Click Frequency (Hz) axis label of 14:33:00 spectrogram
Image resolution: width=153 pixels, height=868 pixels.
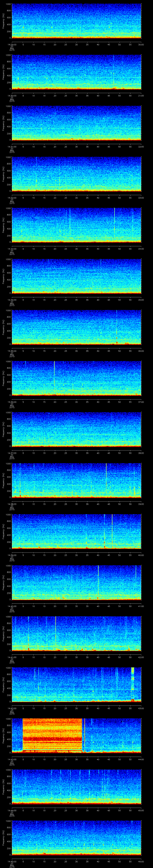pyautogui.click(x=3, y=225)
